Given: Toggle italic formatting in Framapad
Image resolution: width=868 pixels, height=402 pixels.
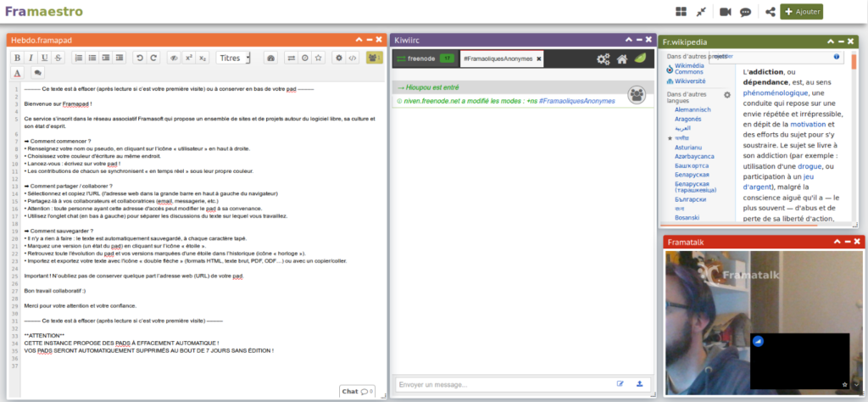Looking at the screenshot, I should [x=31, y=58].
